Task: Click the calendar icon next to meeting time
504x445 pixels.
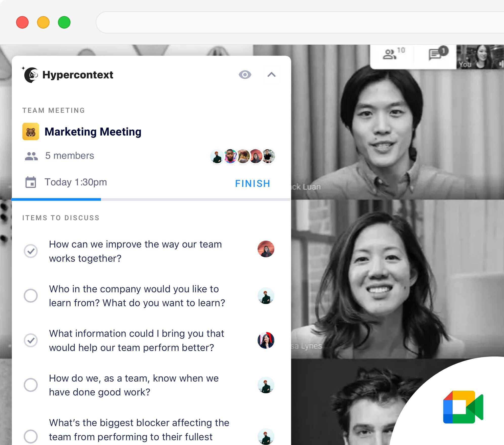Action: (31, 182)
